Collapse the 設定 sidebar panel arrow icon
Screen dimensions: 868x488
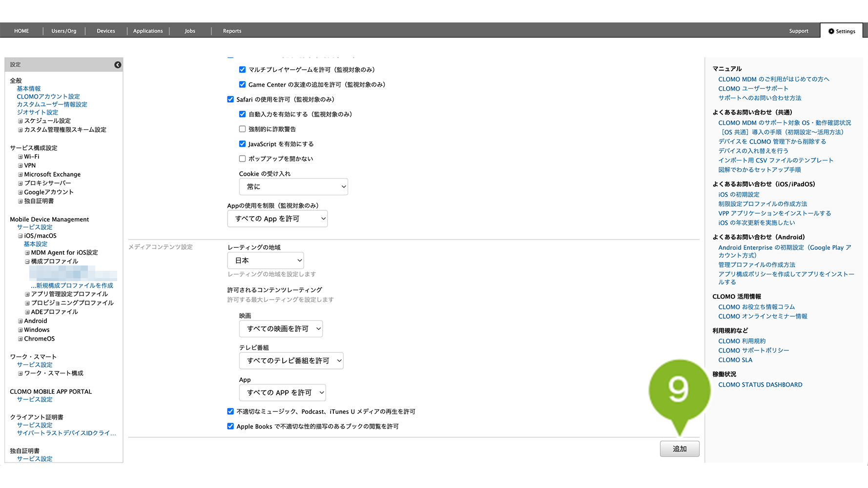(x=118, y=65)
